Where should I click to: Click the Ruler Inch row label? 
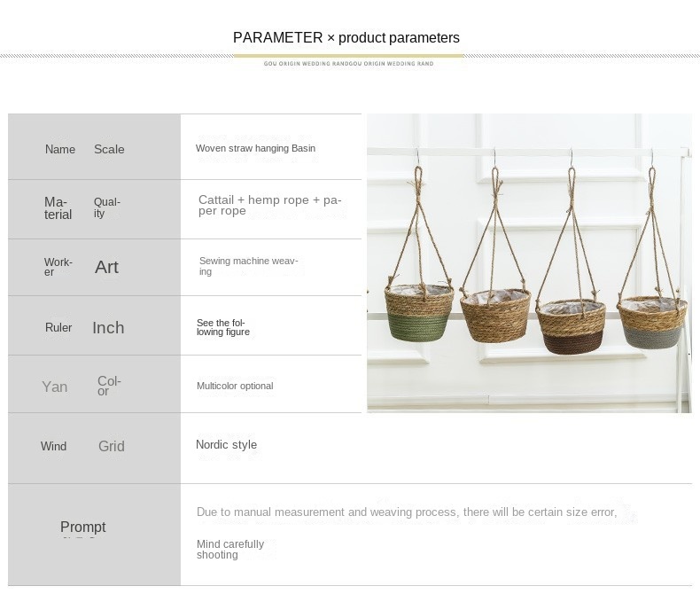pos(84,328)
